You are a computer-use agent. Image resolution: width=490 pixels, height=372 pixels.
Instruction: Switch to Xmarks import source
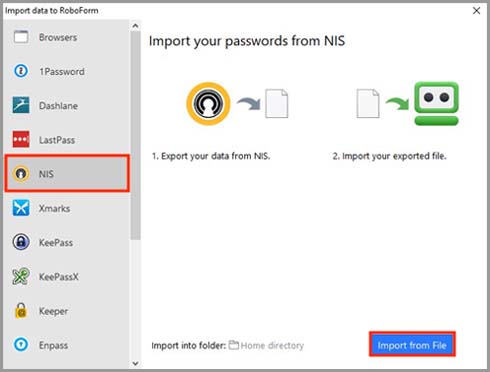67,208
